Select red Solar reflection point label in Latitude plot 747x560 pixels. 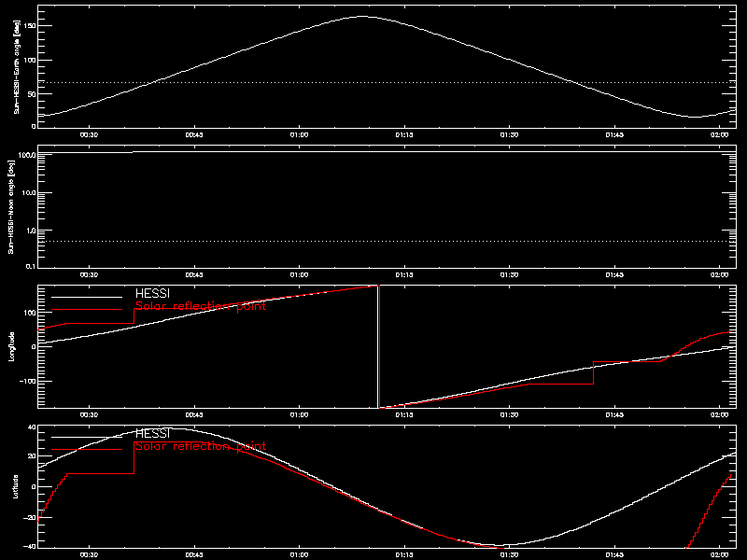201,446
